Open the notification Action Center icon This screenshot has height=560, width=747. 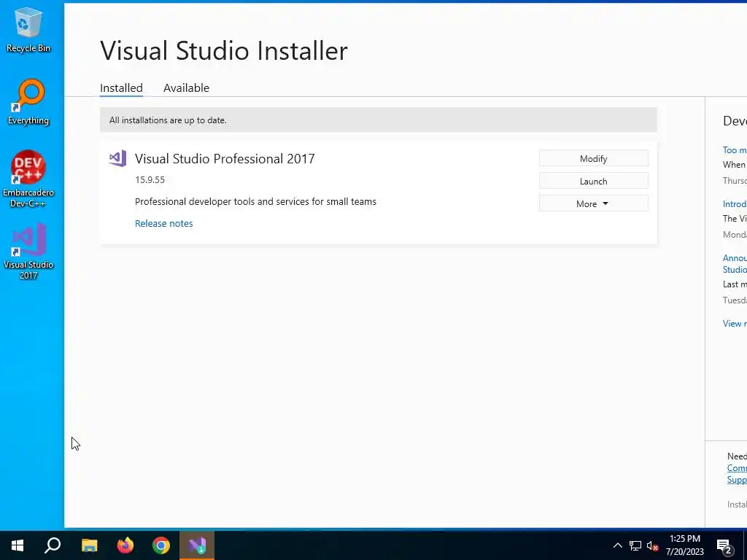[724, 546]
